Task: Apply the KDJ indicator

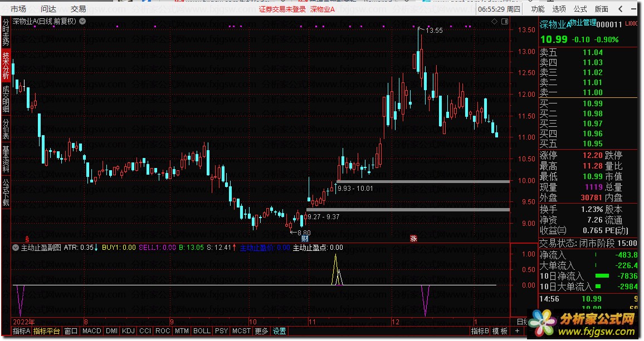Action: click(x=128, y=331)
